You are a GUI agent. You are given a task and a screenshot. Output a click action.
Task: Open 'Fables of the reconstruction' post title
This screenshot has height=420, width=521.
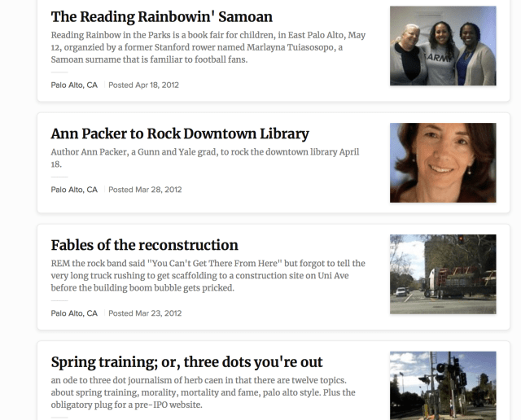pos(144,245)
